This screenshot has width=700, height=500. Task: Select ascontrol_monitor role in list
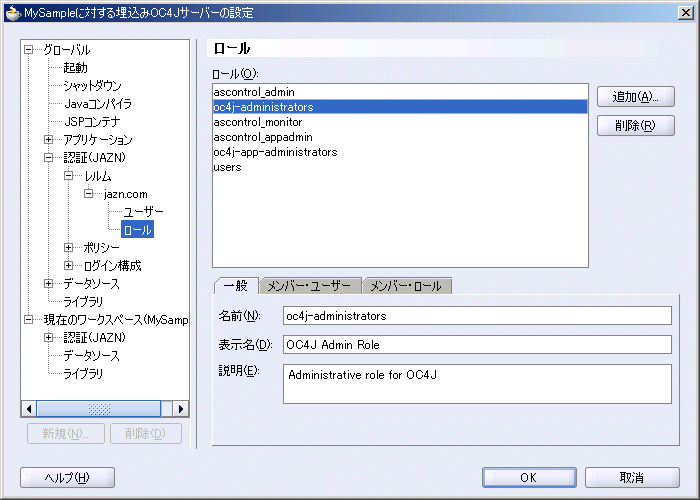(400, 122)
